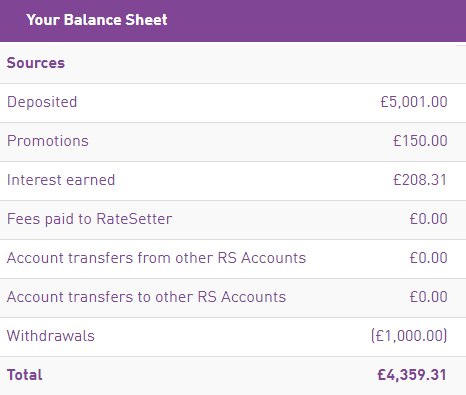Viewport: 466px width, 395px height.
Task: Click the £0.00 fees paid amount
Action: click(x=428, y=219)
